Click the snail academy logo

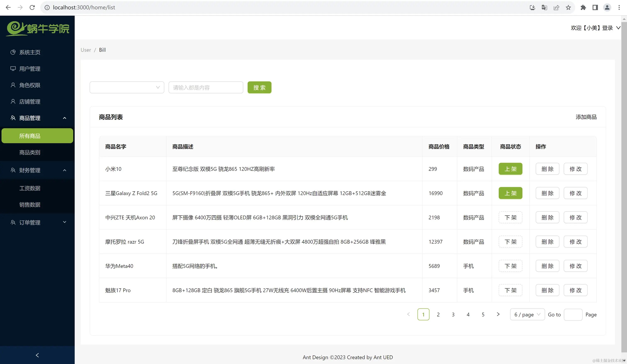38,28
